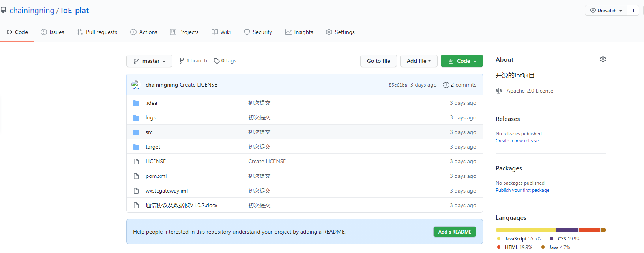Click the LICENSE file icon
Viewport: 644px width, 253px height.
(x=136, y=161)
